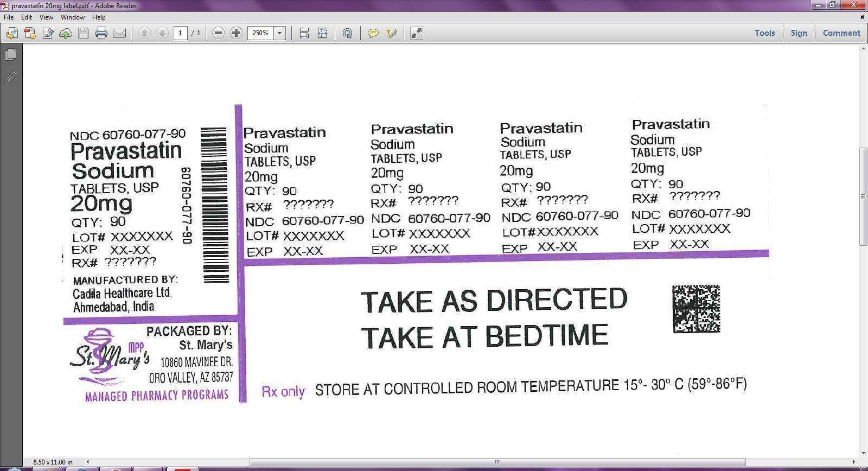Show the Page Thumbnails panel icon

click(x=10, y=54)
